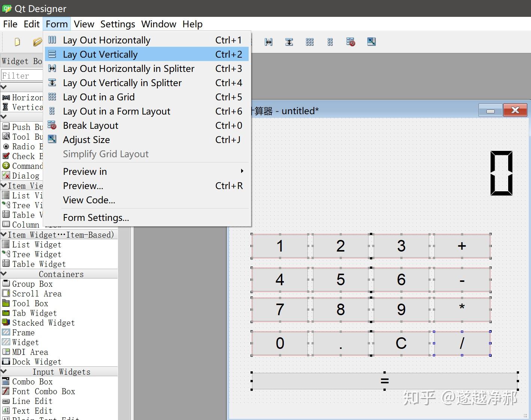
Task: Choose Lay Out in a Form Layout
Action: [x=147, y=111]
